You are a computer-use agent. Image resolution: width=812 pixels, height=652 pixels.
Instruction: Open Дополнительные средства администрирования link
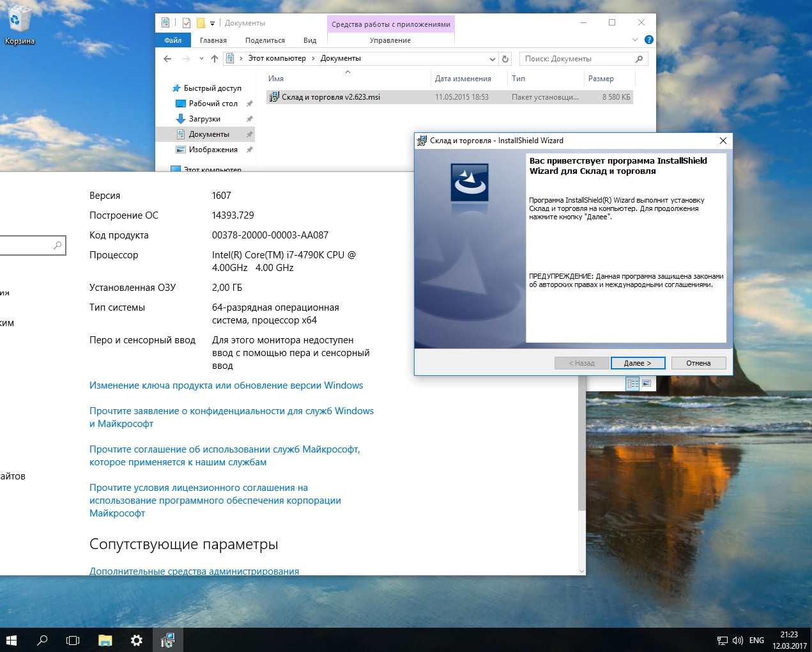coord(194,571)
